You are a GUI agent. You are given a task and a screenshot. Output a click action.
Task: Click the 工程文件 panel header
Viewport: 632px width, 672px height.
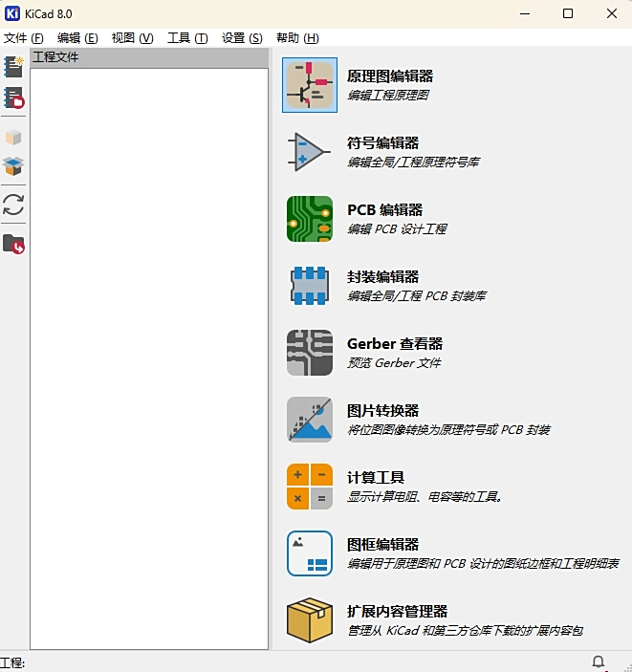click(149, 57)
